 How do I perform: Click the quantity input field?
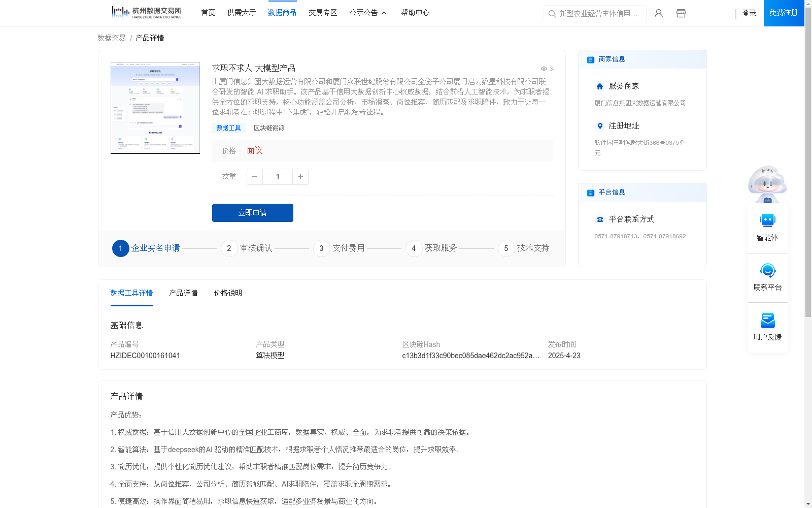[x=278, y=177]
